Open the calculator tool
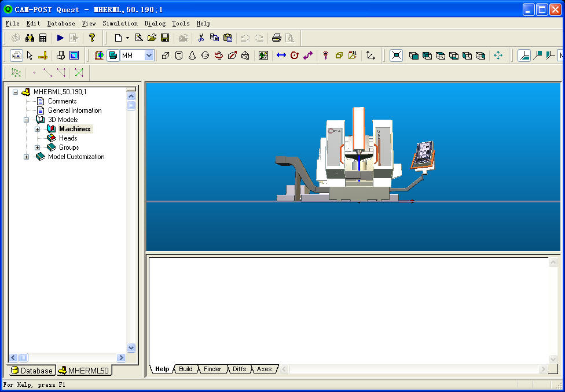565x392 pixels. tap(43, 38)
